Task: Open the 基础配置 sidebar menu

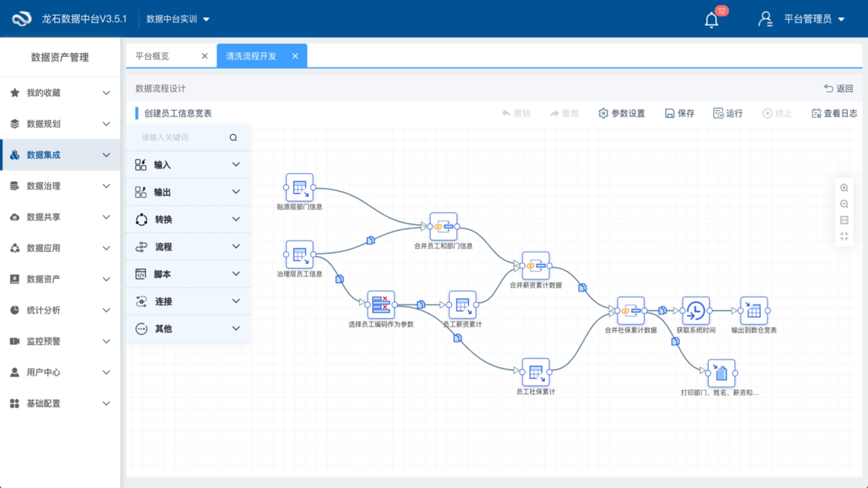Action: pos(60,403)
